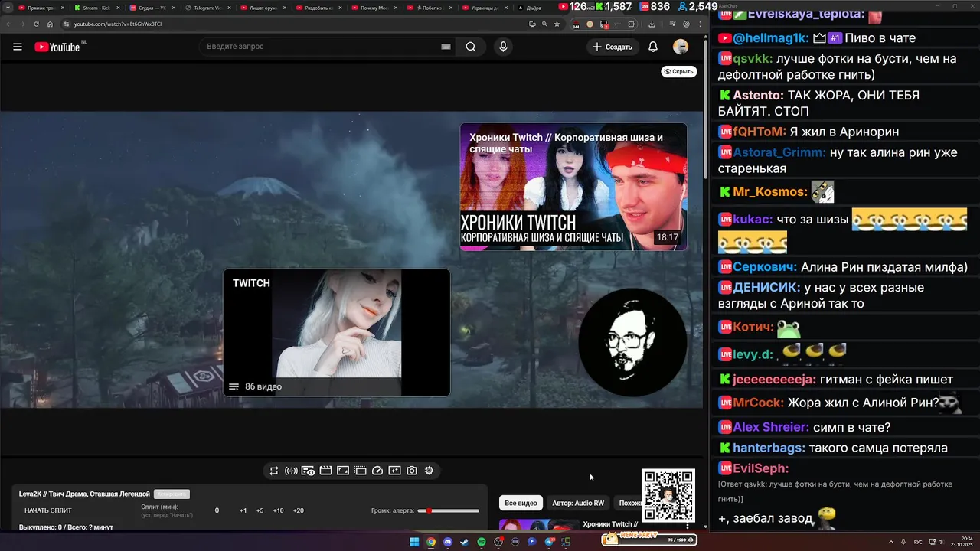Select the Все видео filter chip

521,503
